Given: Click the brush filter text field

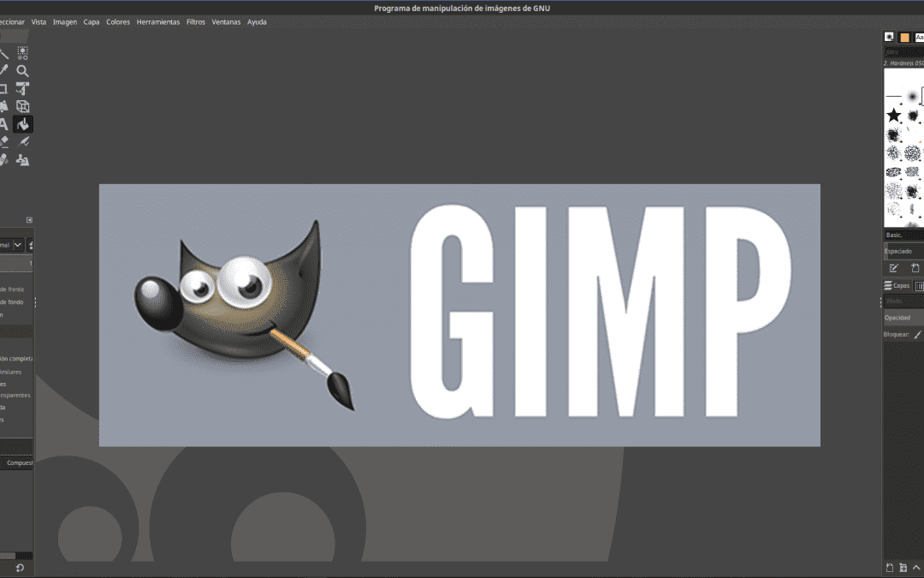Looking at the screenshot, I should point(903,52).
